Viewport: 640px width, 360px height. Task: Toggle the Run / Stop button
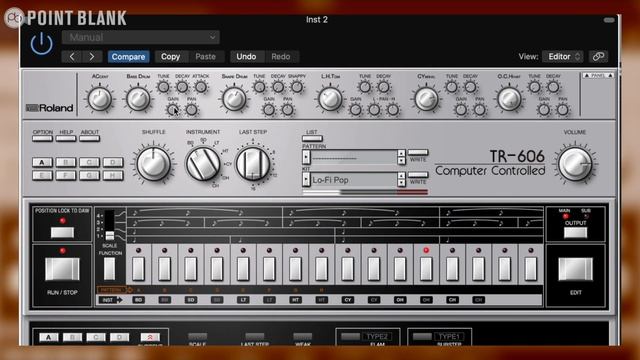coord(62,269)
